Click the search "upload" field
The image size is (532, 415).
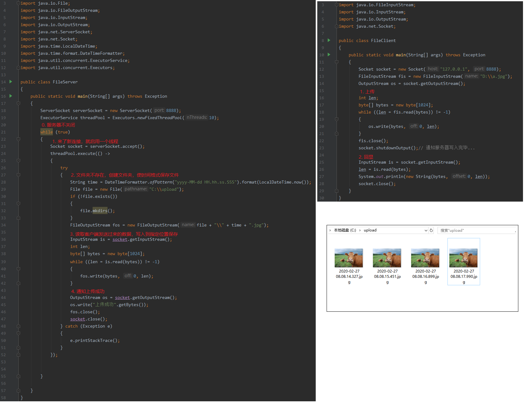(475, 231)
